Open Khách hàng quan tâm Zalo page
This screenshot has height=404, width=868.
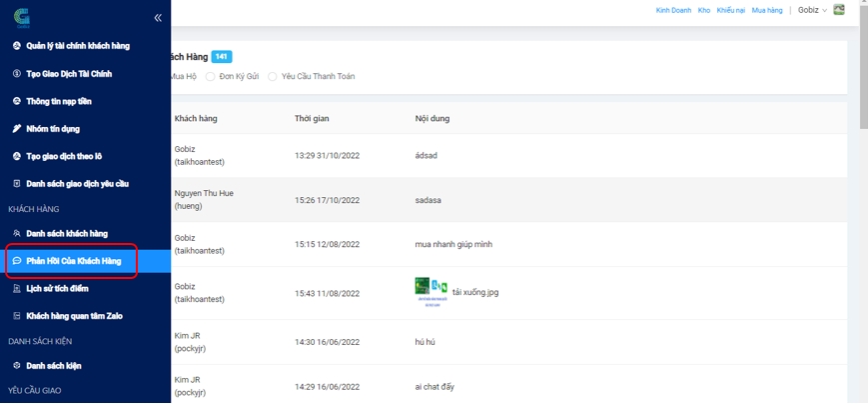pos(74,316)
